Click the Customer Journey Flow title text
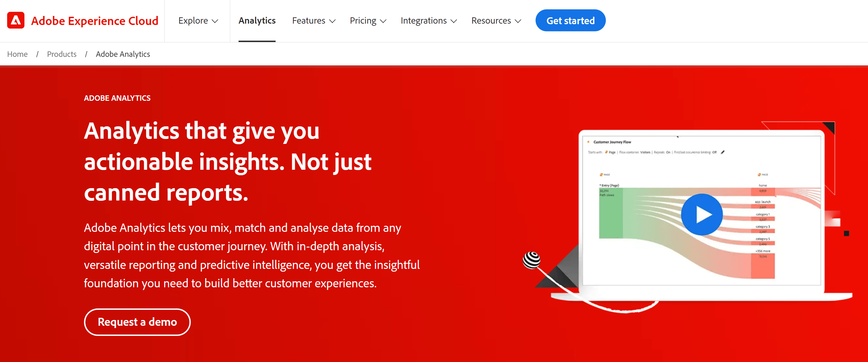The width and height of the screenshot is (868, 362). coord(612,142)
